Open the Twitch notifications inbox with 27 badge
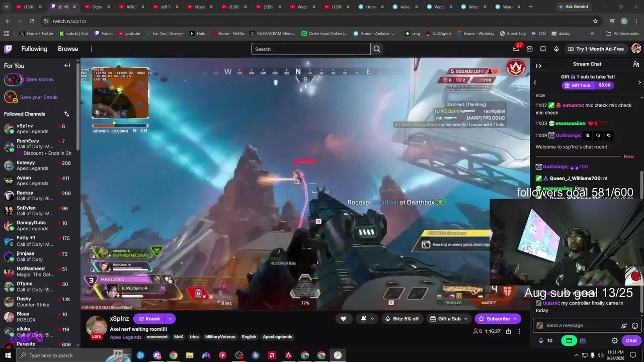The width and height of the screenshot is (644, 362). (x=516, y=49)
